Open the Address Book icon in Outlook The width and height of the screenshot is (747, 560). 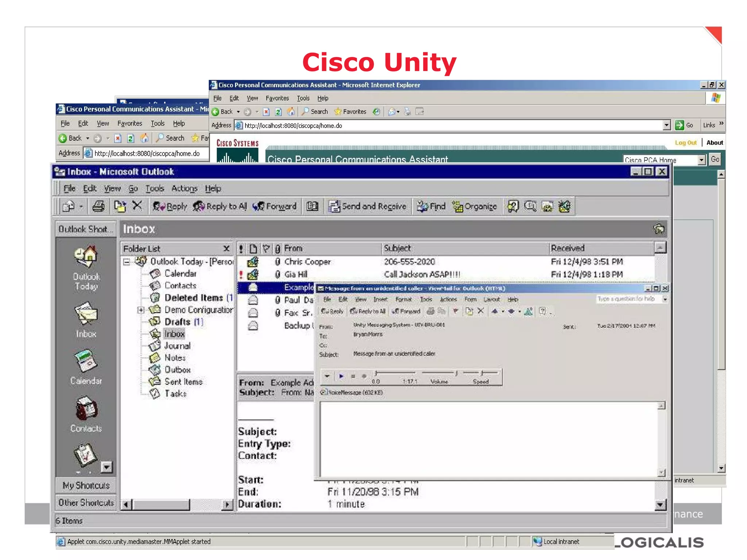(x=312, y=206)
